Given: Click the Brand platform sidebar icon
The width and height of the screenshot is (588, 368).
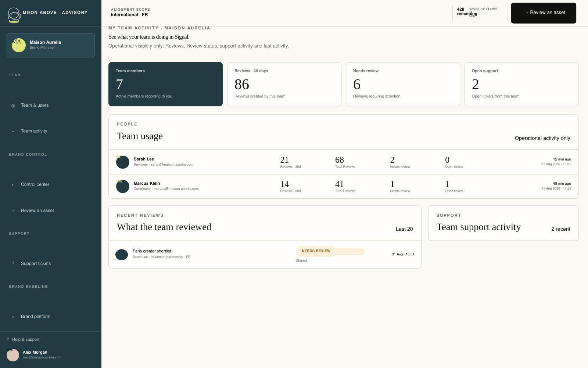Looking at the screenshot, I should pos(13,317).
